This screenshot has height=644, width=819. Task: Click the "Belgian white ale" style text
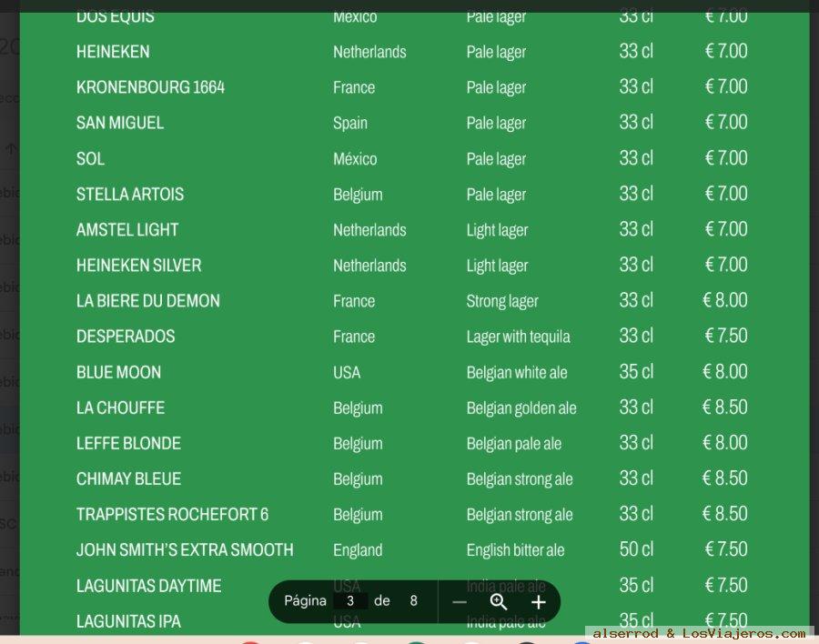(x=517, y=373)
